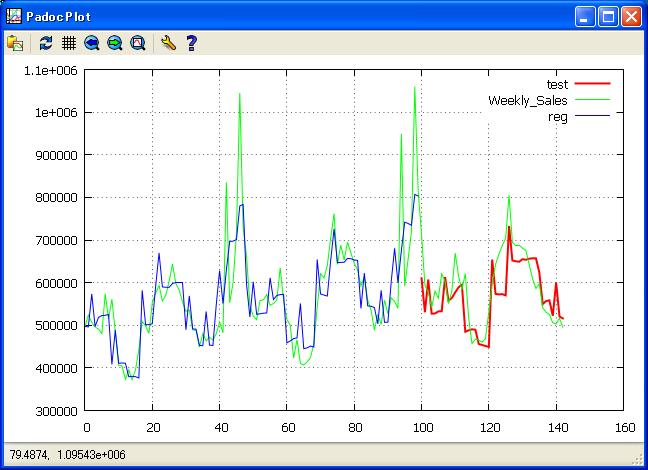Select the "test" legend label
The image size is (648, 470).
557,84
